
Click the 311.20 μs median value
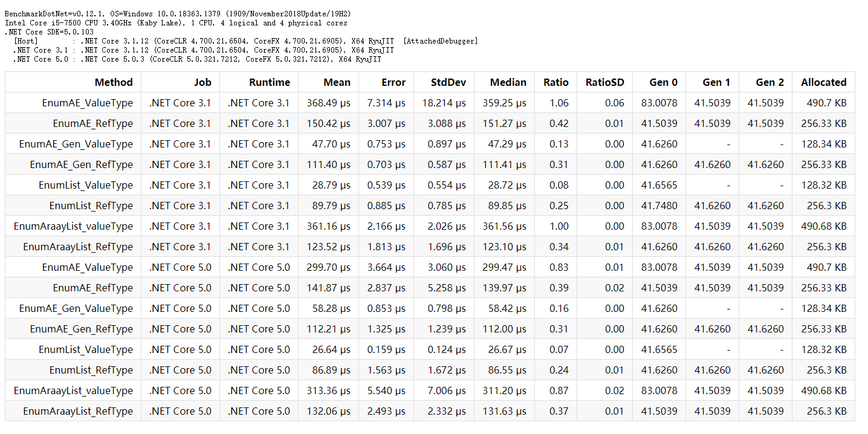504,390
